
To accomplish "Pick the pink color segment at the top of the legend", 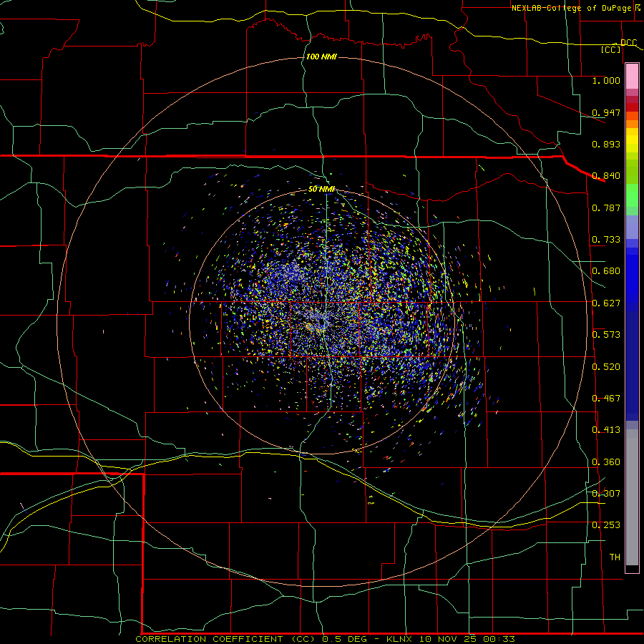I will 632,77.
